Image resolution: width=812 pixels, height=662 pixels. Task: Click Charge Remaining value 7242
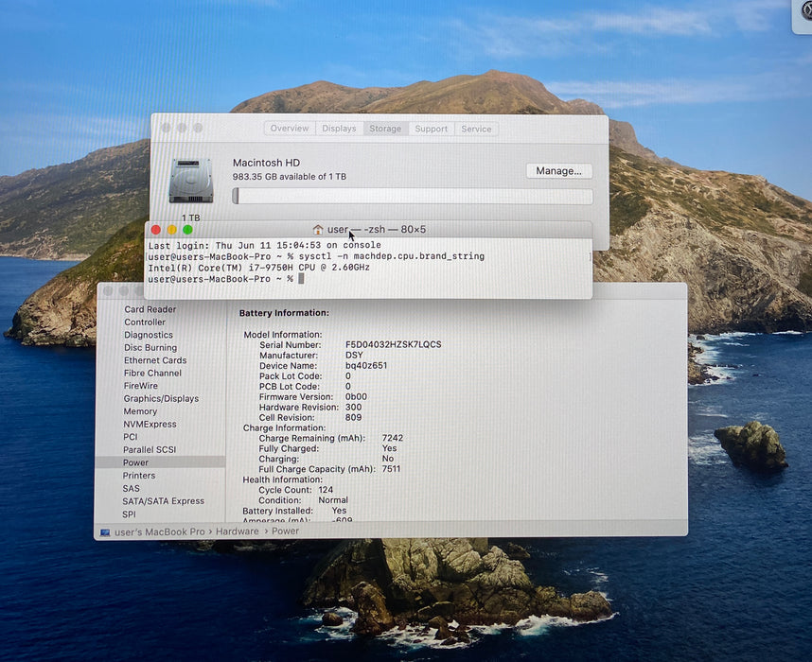click(x=393, y=438)
